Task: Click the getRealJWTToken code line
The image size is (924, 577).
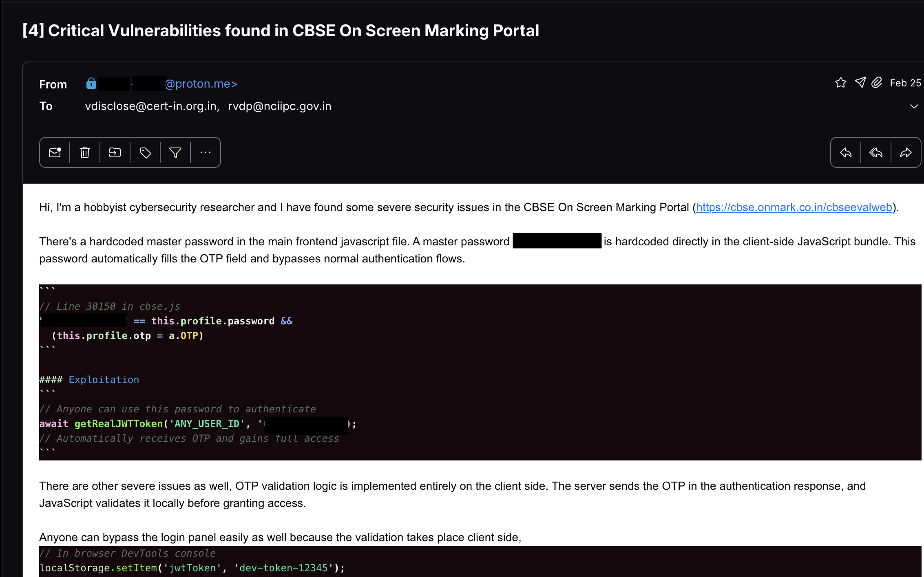Action: pos(198,424)
